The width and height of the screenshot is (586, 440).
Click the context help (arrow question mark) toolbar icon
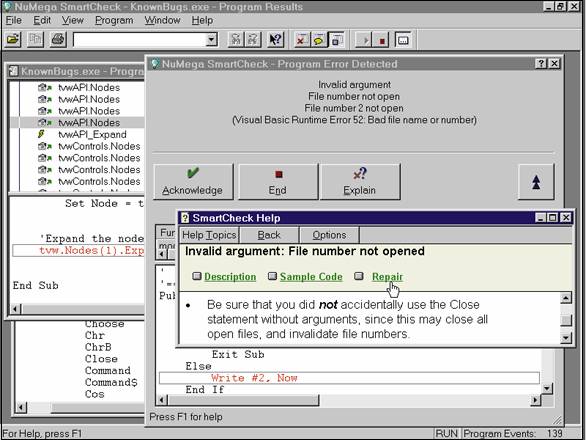[x=276, y=39]
